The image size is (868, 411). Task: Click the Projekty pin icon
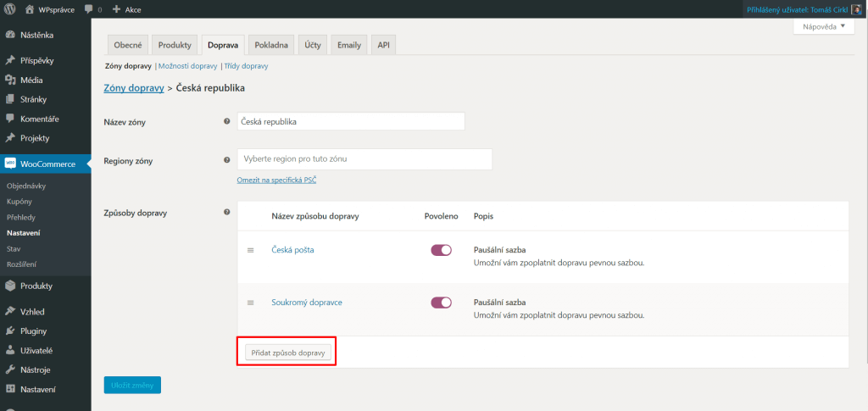10,138
